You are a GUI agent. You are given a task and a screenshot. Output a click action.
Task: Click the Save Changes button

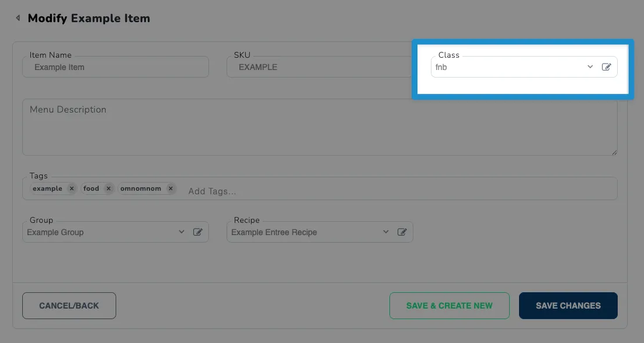click(x=568, y=306)
